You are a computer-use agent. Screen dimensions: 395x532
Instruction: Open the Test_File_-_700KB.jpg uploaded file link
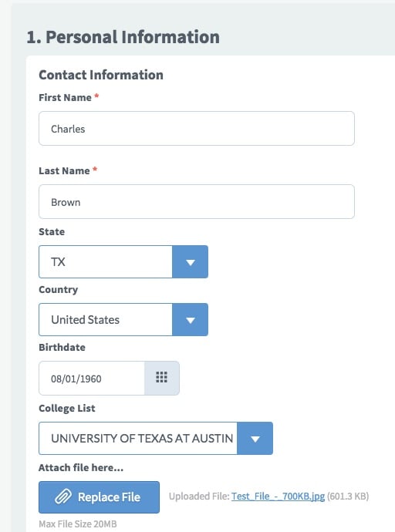pyautogui.click(x=278, y=497)
